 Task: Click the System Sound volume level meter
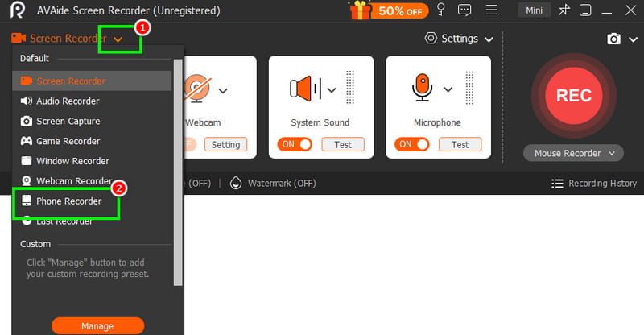[350, 87]
